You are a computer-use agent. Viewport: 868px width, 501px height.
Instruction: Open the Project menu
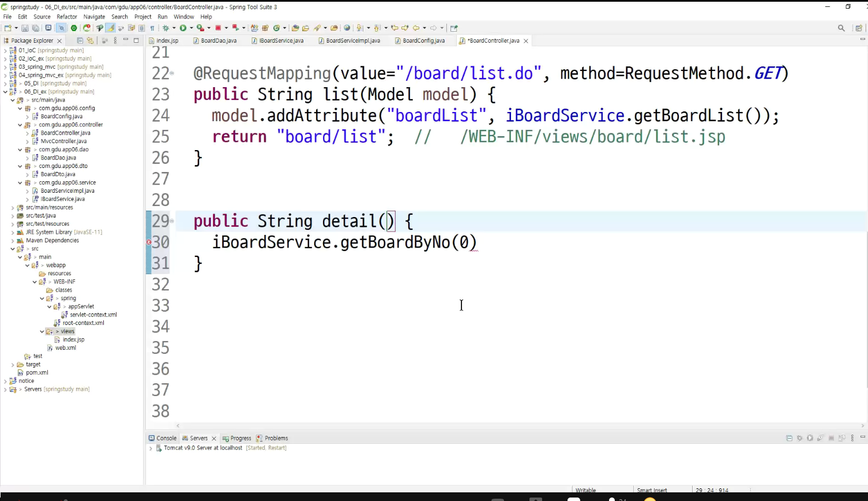click(x=143, y=17)
